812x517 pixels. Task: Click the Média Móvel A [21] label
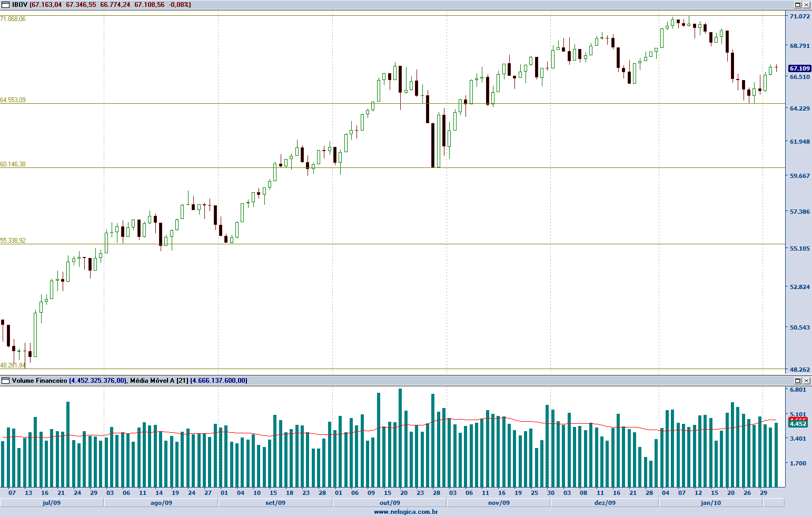coord(159,381)
